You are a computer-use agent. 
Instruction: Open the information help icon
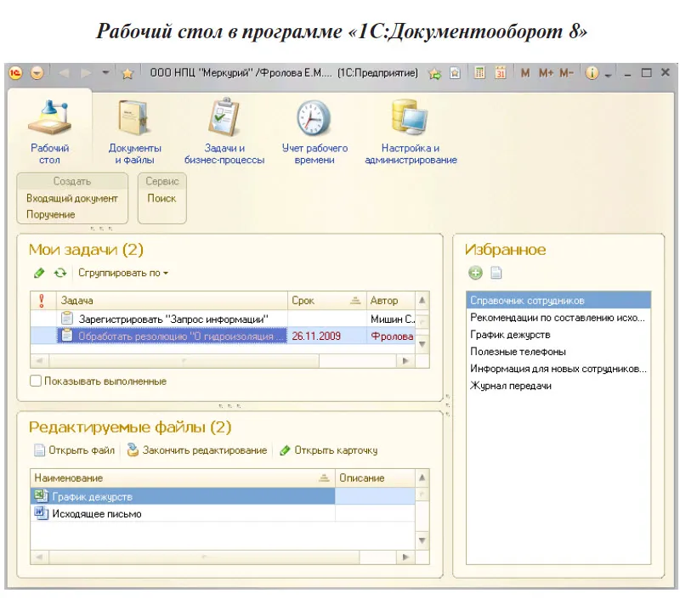[592, 73]
